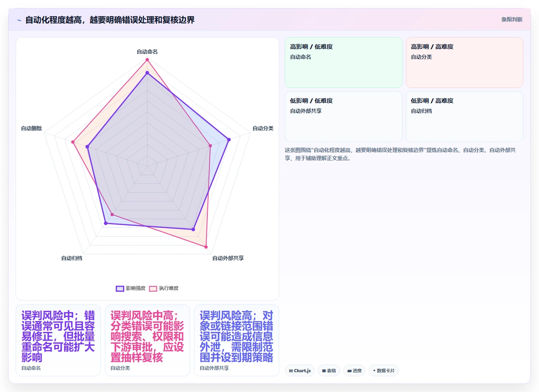This screenshot has height=392, width=539.
Task: Click the pink data point near 自动外部共享
Action: tap(206, 247)
